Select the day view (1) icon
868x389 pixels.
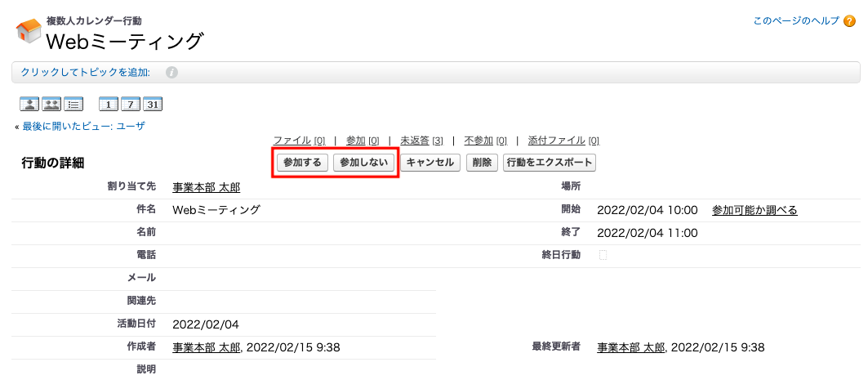(108, 104)
